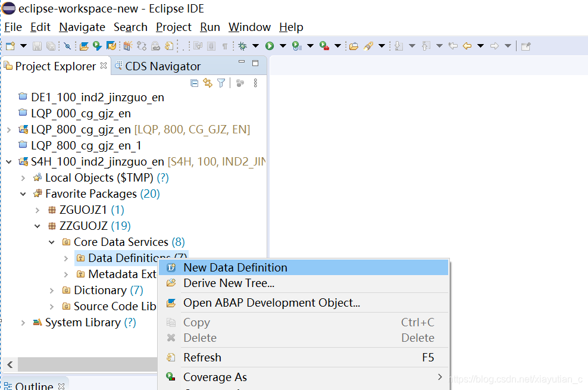588x390 pixels.
Task: Click the green bug Debug icon
Action: pos(243,46)
